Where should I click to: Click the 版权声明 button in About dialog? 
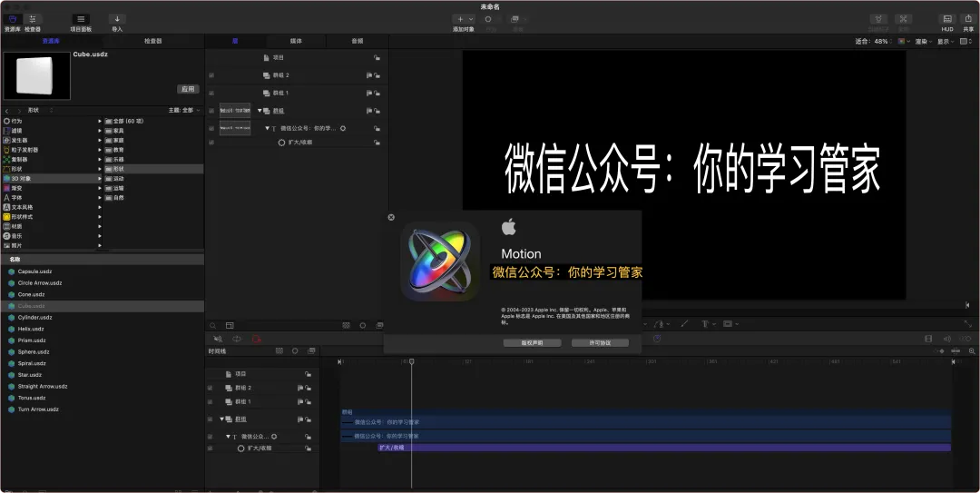pos(532,343)
